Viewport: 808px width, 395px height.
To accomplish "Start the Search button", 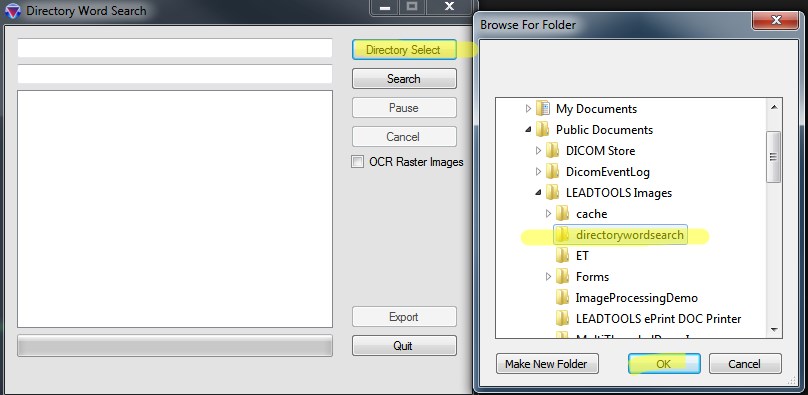I will coord(404,79).
